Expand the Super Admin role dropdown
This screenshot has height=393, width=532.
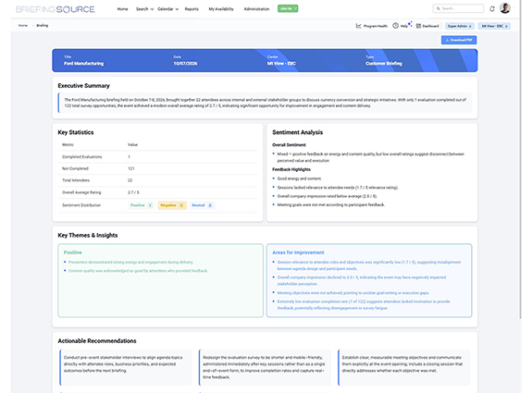pos(460,26)
